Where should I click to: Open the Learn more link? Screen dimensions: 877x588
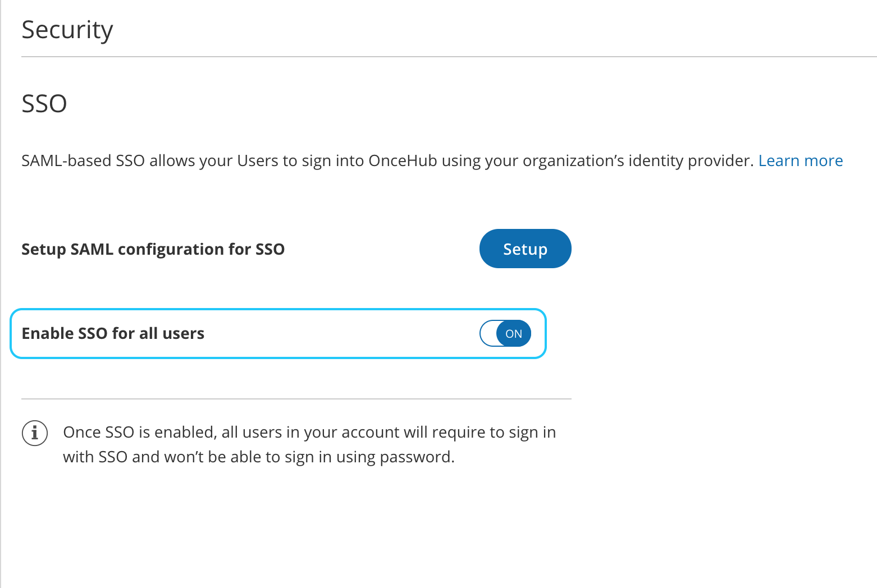pyautogui.click(x=800, y=161)
